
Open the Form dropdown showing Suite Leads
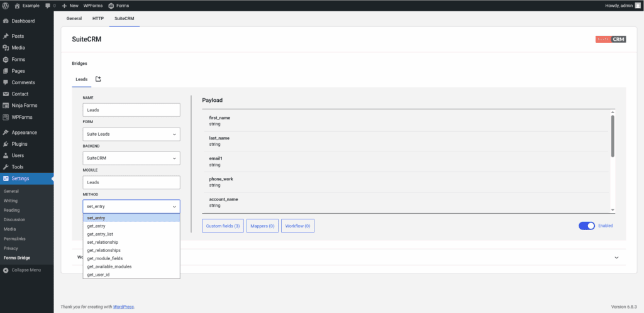(131, 134)
